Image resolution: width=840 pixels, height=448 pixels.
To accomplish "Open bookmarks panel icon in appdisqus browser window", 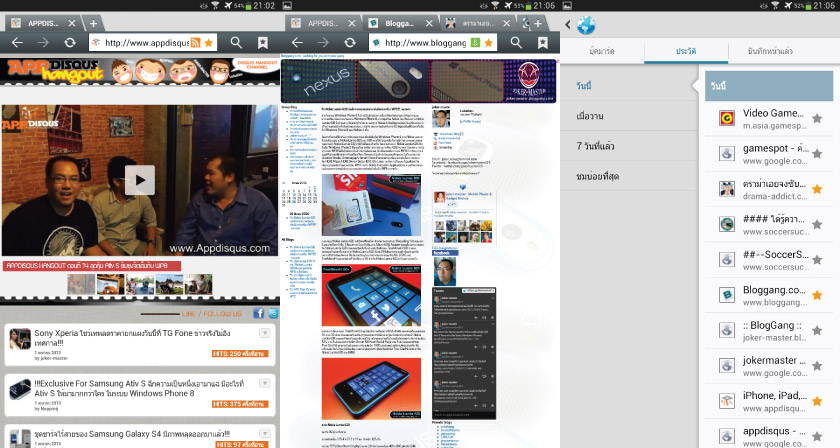I will pos(262,42).
